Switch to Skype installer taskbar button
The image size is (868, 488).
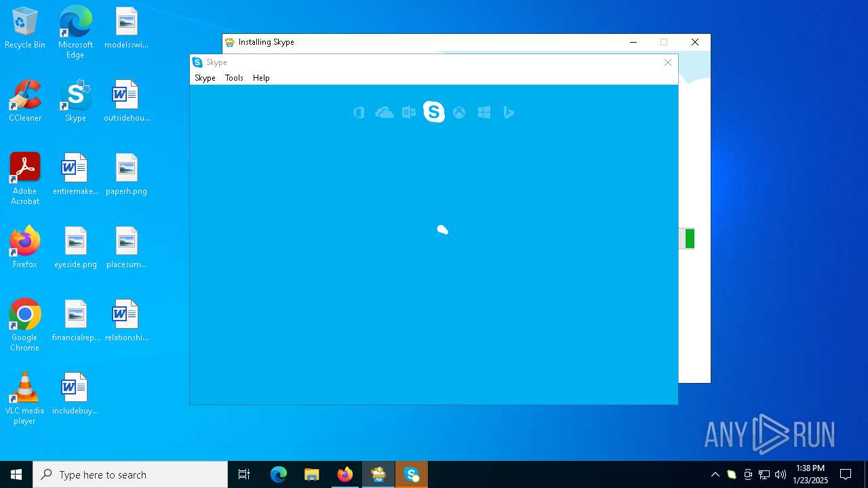click(378, 474)
